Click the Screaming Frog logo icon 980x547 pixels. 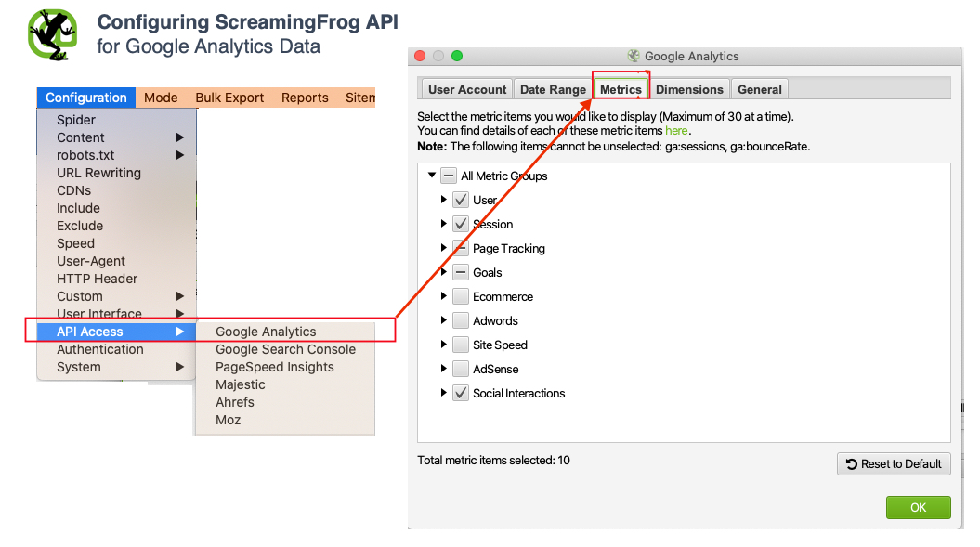tap(53, 35)
